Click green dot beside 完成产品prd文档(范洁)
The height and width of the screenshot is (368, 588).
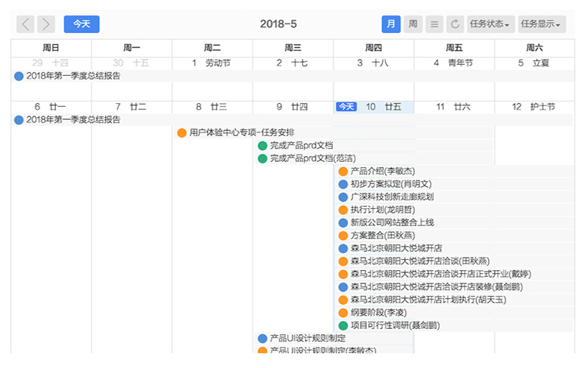(x=262, y=158)
